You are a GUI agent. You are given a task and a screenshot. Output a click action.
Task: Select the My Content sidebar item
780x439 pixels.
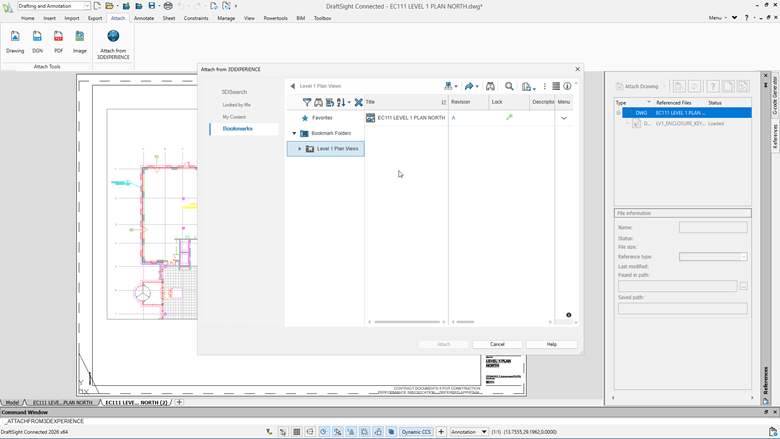[234, 117]
